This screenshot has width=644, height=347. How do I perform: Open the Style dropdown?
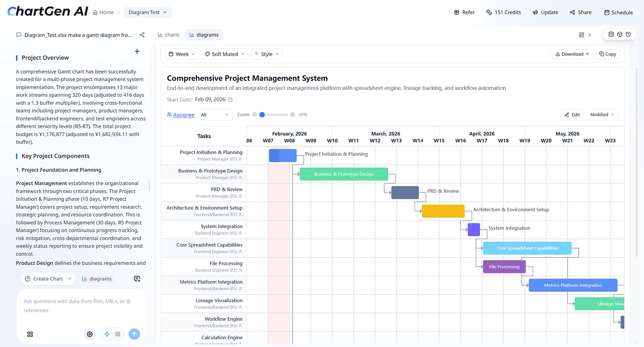pos(267,54)
